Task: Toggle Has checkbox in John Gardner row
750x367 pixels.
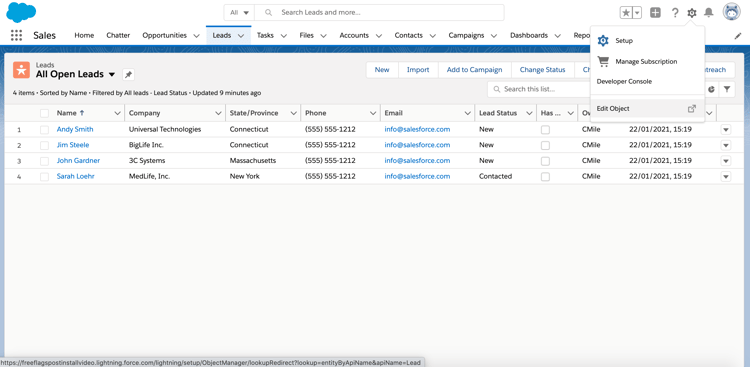Action: click(545, 161)
